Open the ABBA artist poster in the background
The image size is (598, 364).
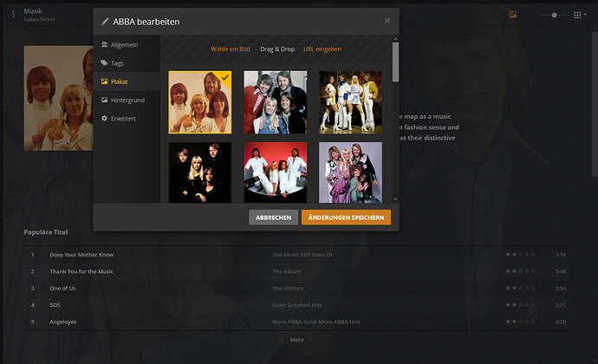(58, 98)
